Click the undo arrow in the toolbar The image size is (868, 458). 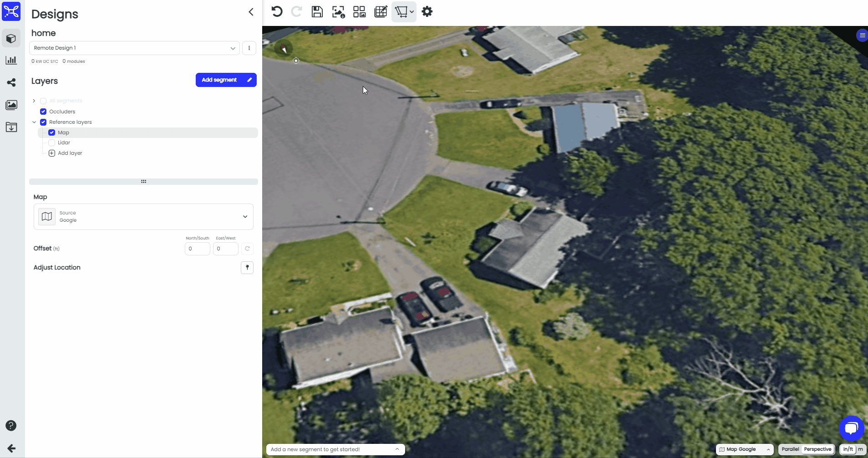pos(277,12)
